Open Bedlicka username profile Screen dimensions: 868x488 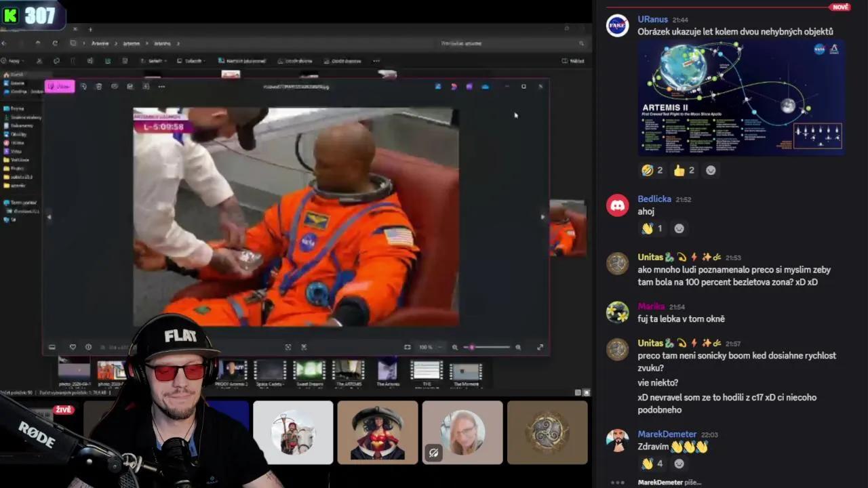(654, 199)
